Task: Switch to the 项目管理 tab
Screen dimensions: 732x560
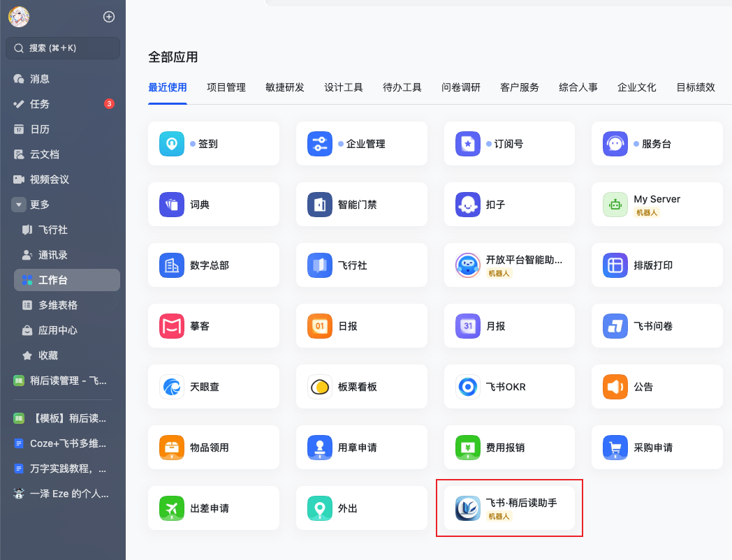Action: pyautogui.click(x=226, y=87)
